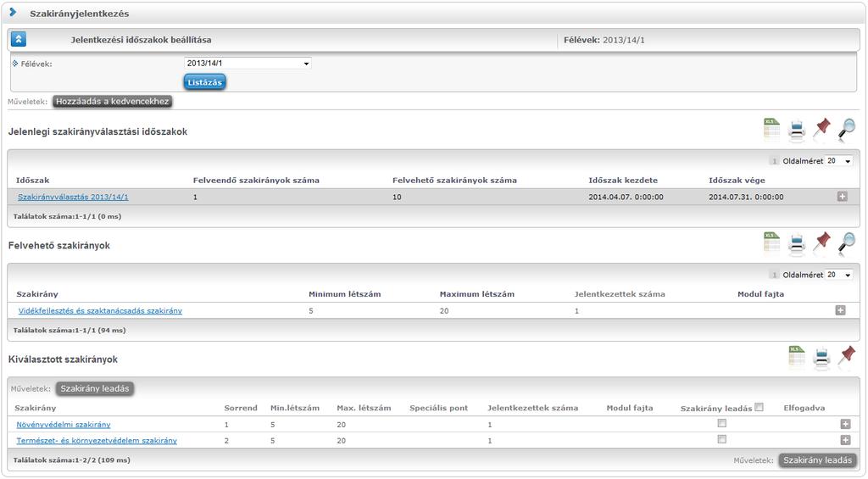Screen dimensions: 868x479
Task: Sort by Időszak column header
Action: coord(33,180)
